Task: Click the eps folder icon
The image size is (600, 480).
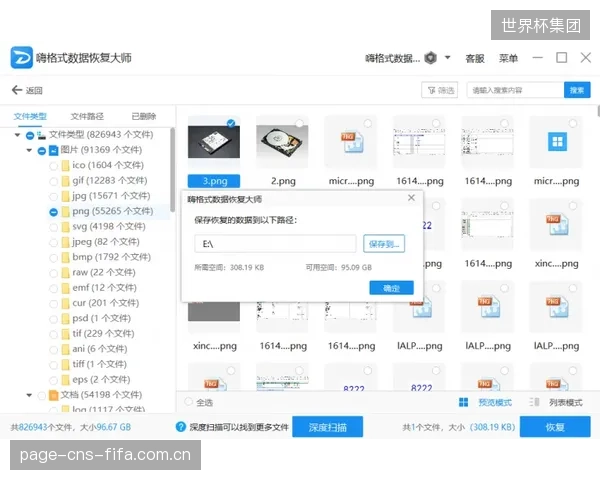Action: (x=66, y=380)
